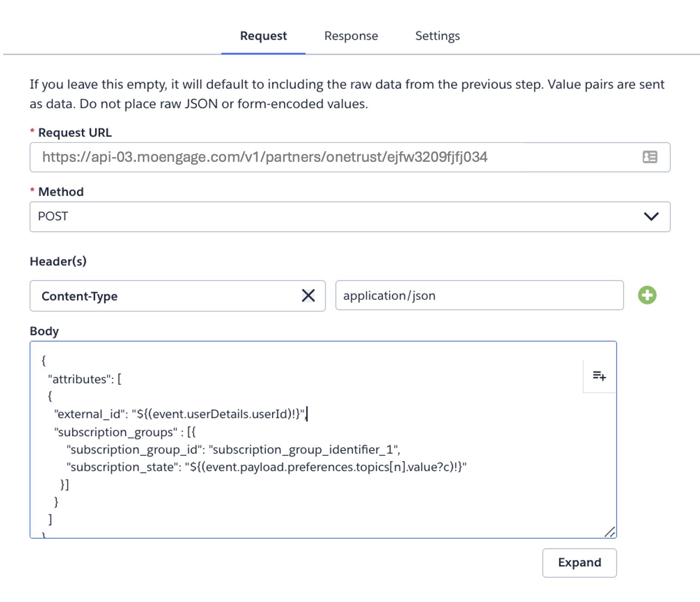Click the insert variable icon in Body
Viewport: 700px width, 602px height.
pos(599,376)
